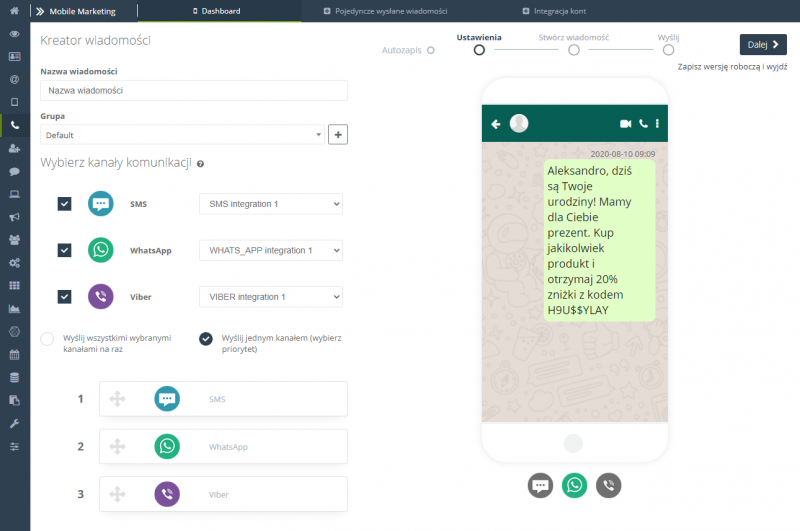Click the wrench icon in sidebar

[14, 423]
